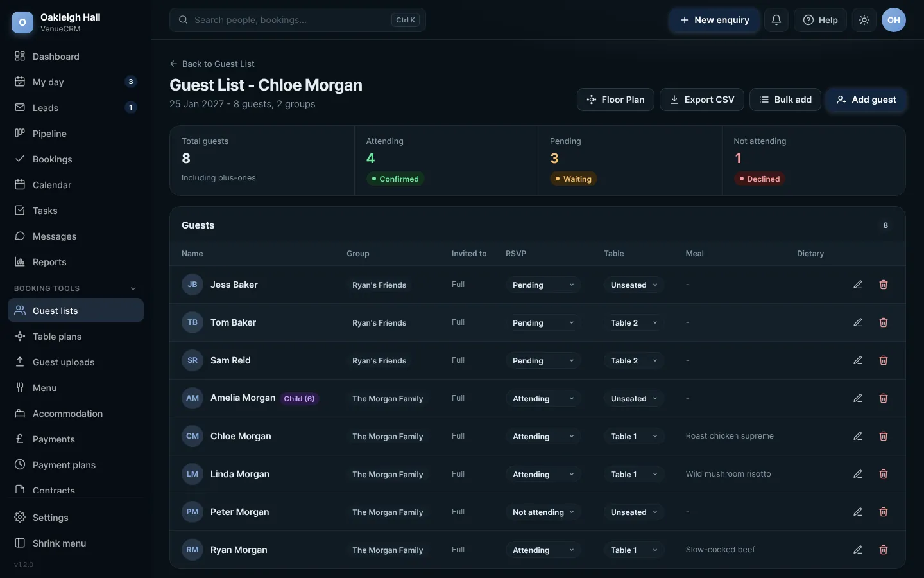The height and width of the screenshot is (578, 924).
Task: Open the Floor Plan view
Action: tap(615, 100)
